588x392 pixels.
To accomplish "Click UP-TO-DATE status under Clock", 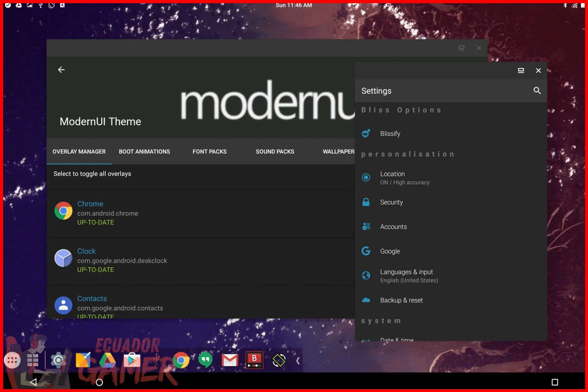I will click(96, 270).
